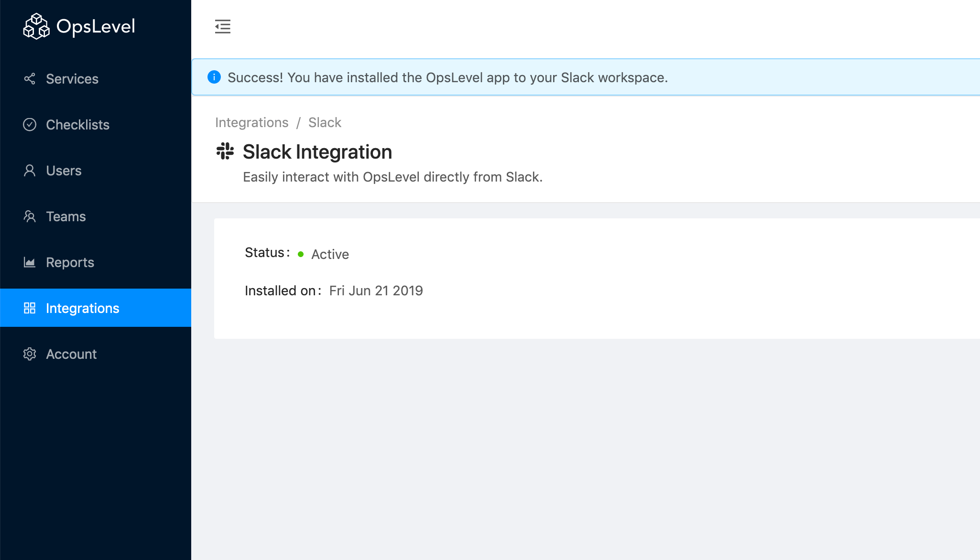This screenshot has width=980, height=560.
Task: Click the 'Easily interact with OpsLevel' description
Action: pyautogui.click(x=393, y=177)
